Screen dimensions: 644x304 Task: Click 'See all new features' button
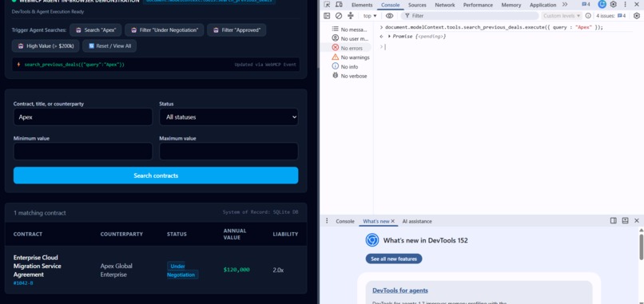point(394,259)
